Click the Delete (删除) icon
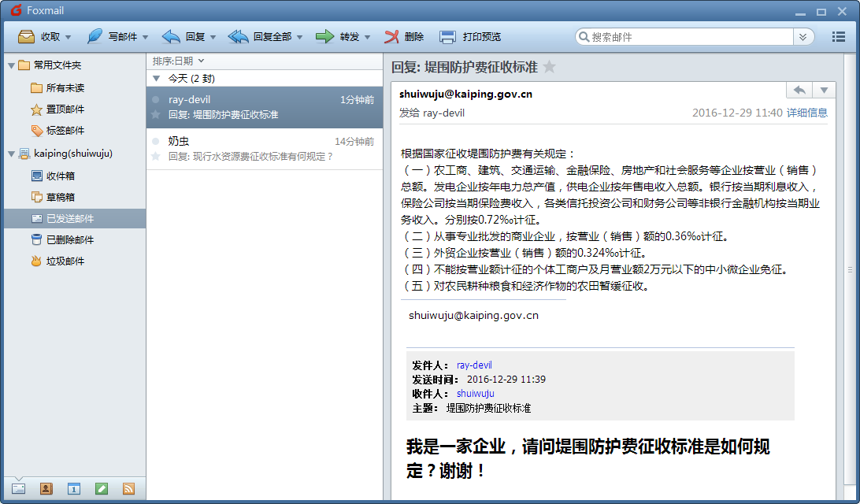This screenshot has width=860, height=504. (392, 36)
